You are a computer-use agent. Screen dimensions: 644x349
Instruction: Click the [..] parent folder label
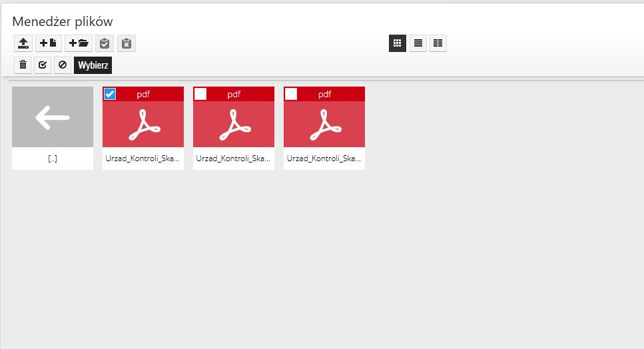tap(53, 159)
